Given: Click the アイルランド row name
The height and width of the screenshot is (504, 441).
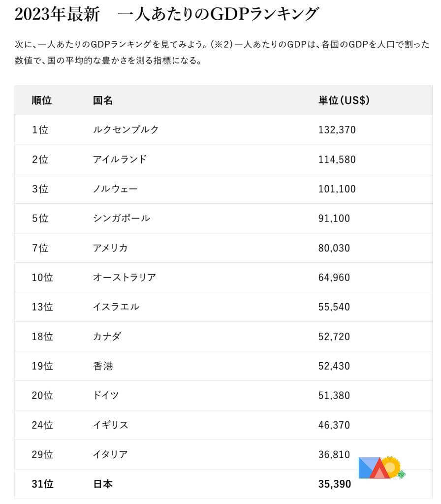Looking at the screenshot, I should (120, 159).
